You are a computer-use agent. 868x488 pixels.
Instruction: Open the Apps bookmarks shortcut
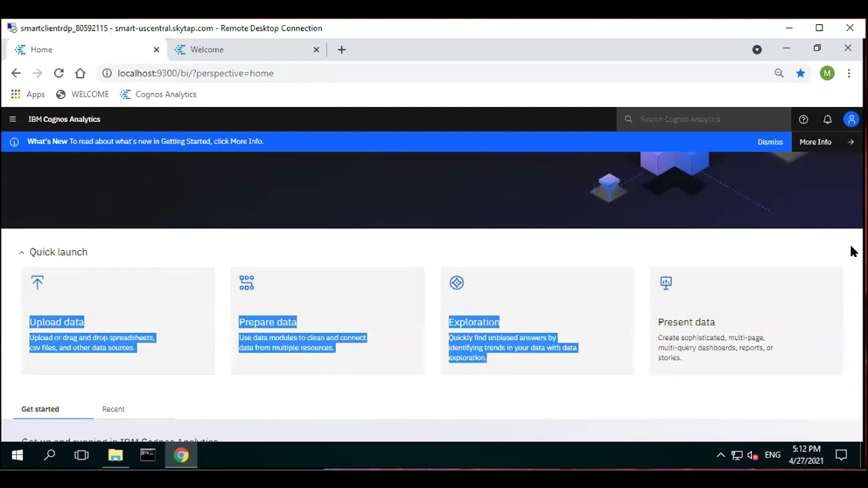(28, 94)
